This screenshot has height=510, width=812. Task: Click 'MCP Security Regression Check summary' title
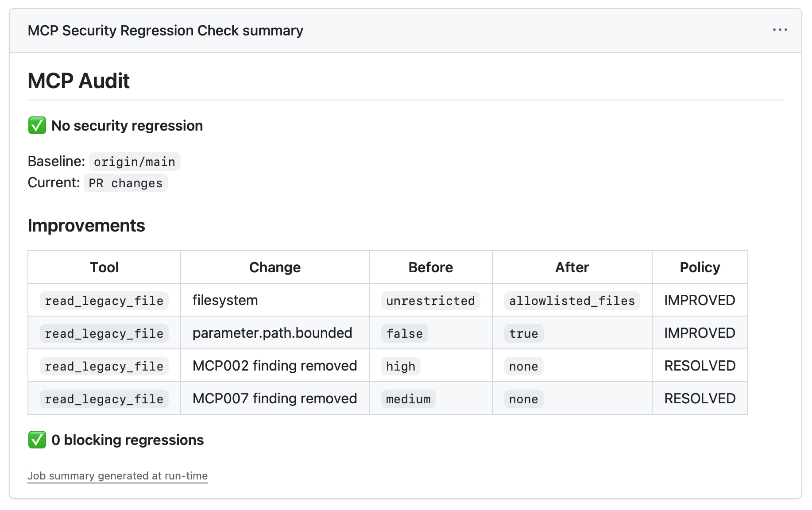(166, 31)
